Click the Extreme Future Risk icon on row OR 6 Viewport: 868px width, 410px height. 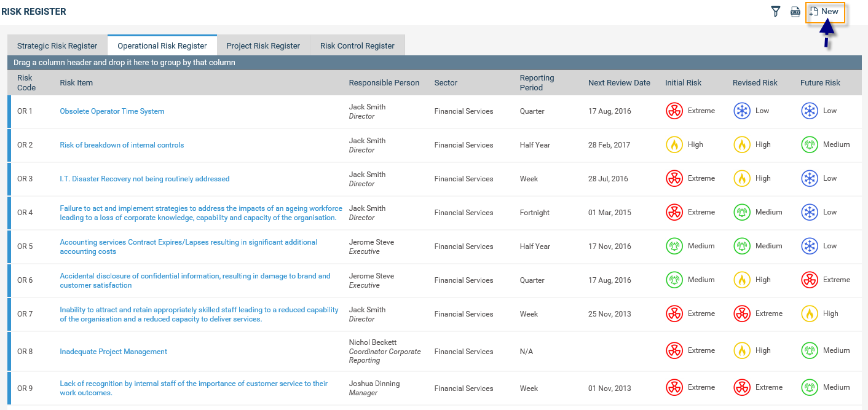click(x=809, y=280)
